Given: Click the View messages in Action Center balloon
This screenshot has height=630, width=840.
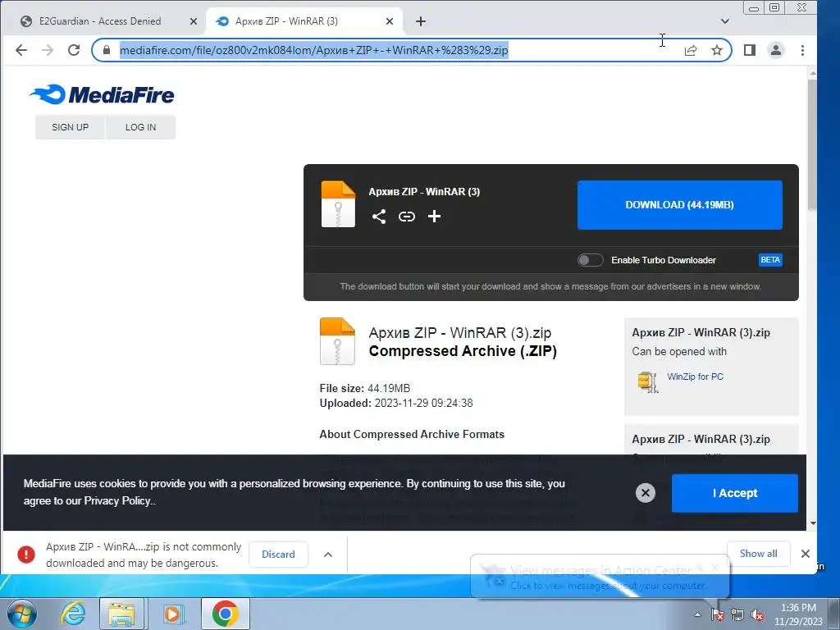Looking at the screenshot, I should (x=600, y=577).
